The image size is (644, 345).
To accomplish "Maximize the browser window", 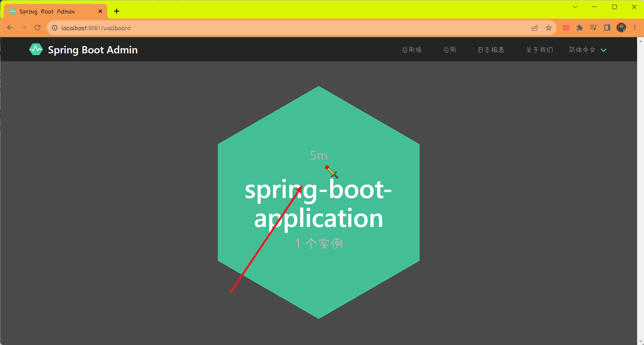I will coord(614,7).
